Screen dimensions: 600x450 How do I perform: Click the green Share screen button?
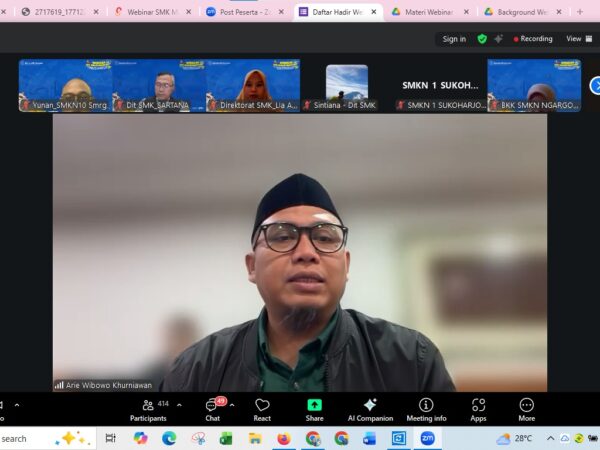(314, 409)
